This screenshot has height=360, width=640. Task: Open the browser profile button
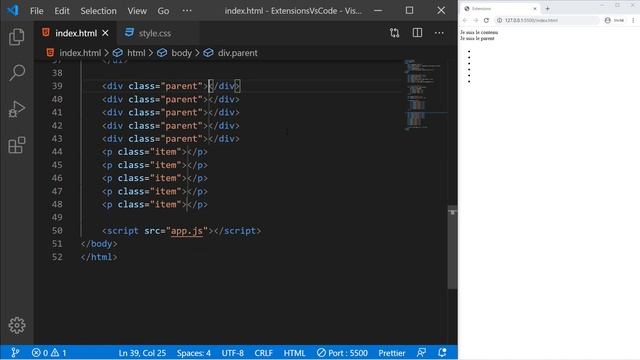[x=614, y=20]
